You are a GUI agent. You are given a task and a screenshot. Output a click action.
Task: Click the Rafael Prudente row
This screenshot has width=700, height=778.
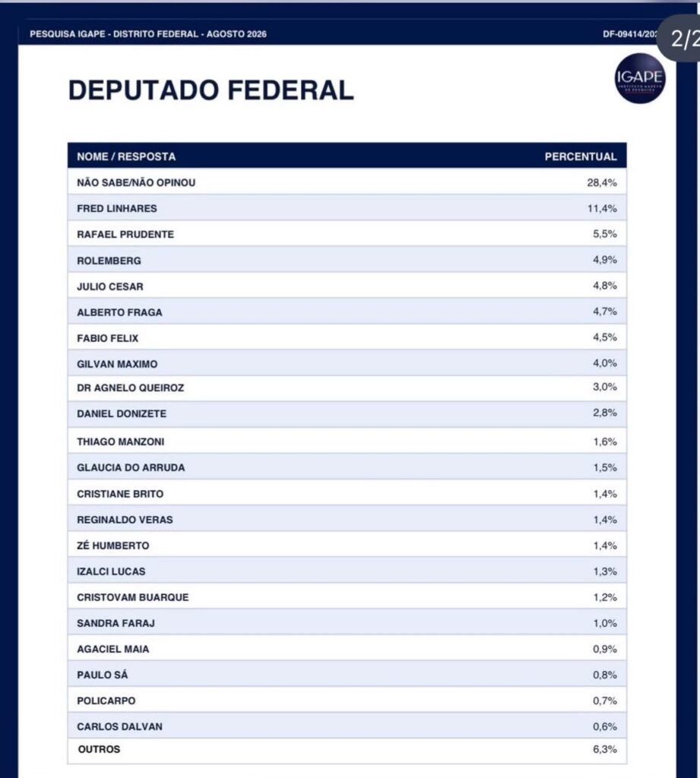coord(347,234)
